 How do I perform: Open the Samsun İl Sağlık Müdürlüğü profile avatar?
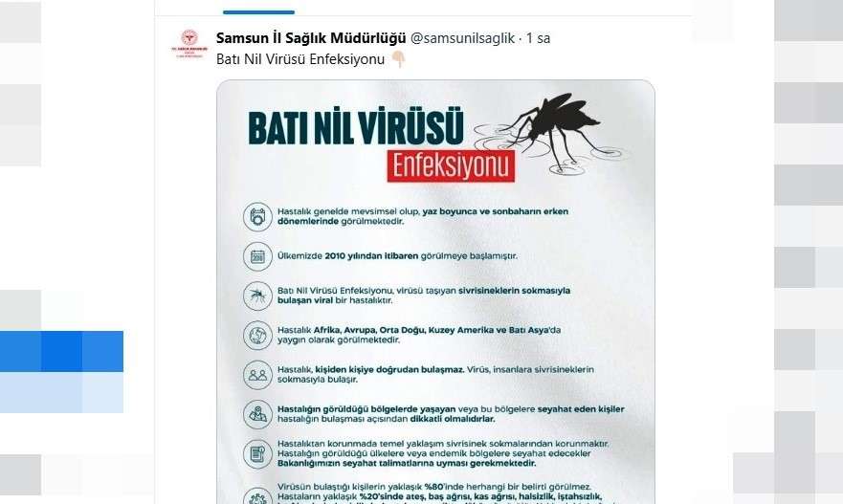[x=189, y=44]
